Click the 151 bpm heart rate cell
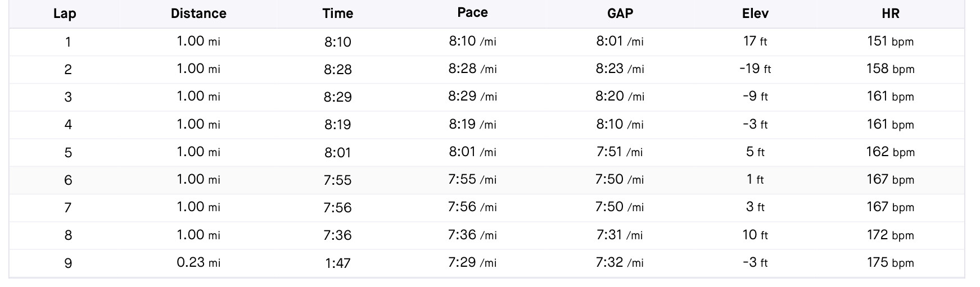This screenshot has width=980, height=287. coord(891,41)
